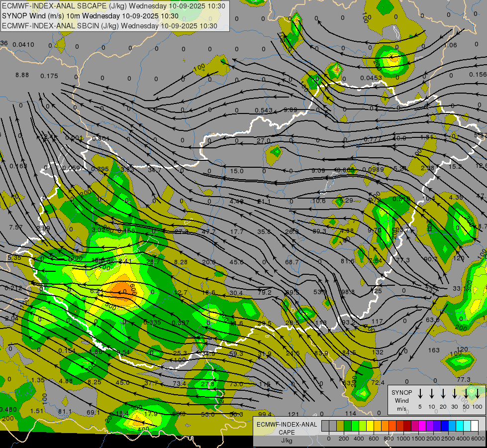Viewport: 487px width, 448px height.
Task: Click the 100 m/s wind arrow in legend
Action: (x=478, y=393)
